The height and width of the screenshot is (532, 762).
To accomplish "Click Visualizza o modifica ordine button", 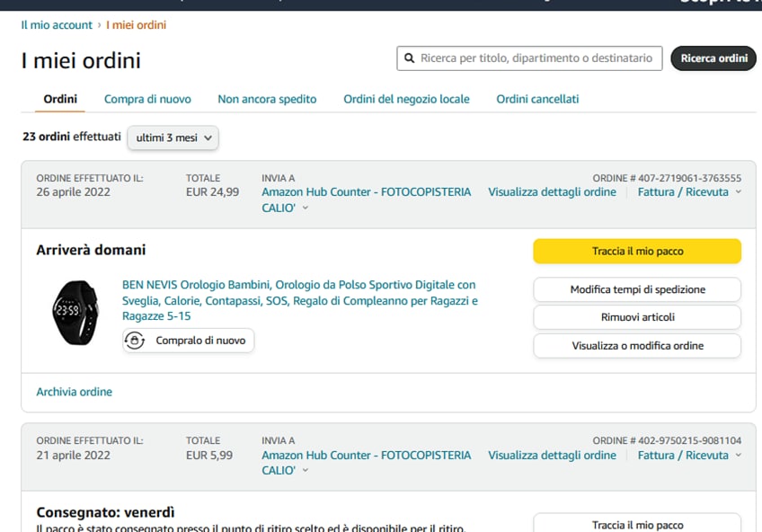I will click(x=637, y=345).
